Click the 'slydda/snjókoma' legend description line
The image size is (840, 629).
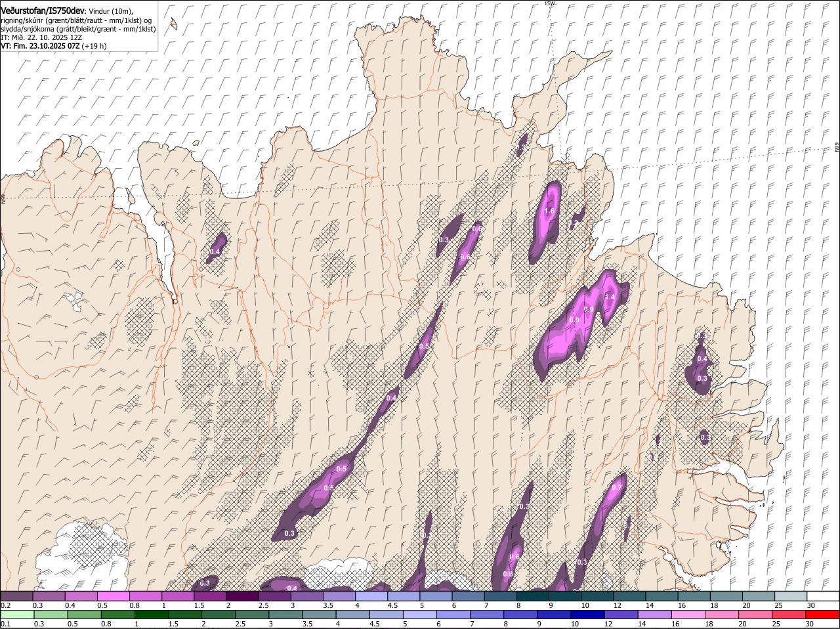pos(78,29)
